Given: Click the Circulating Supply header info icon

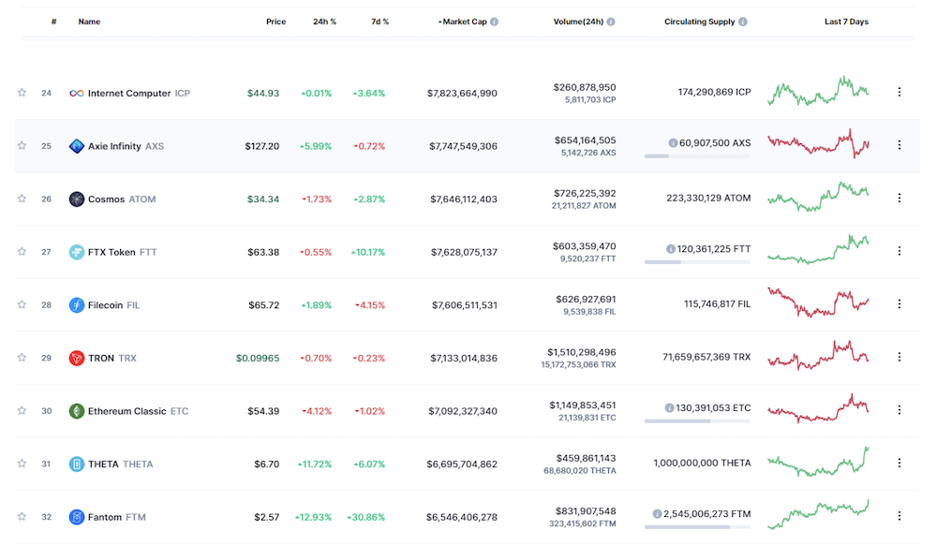Looking at the screenshot, I should tap(743, 22).
